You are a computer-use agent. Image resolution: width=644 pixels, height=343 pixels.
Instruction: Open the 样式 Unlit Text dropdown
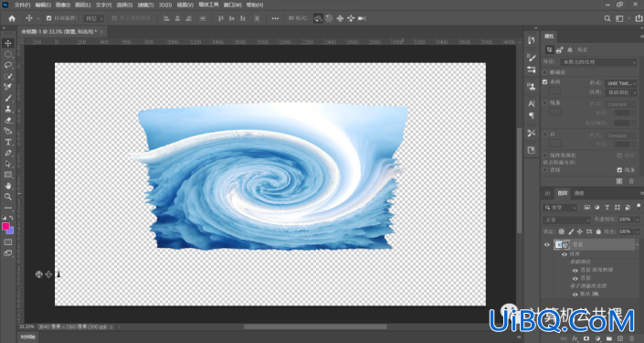click(x=620, y=83)
